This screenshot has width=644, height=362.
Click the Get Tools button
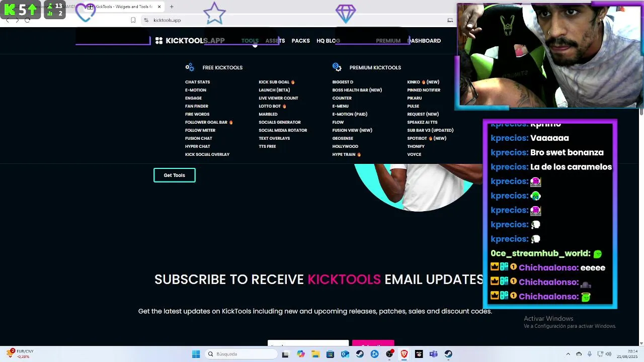tap(175, 175)
